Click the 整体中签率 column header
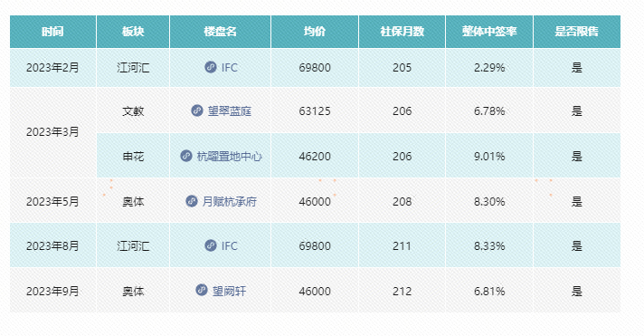Screen dimensions: 644x336 (x=489, y=32)
